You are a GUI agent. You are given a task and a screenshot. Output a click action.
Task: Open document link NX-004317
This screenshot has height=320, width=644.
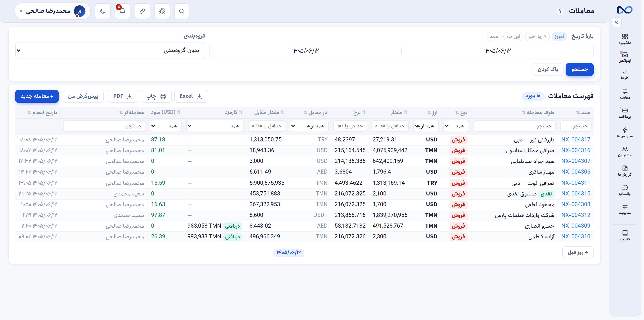click(575, 139)
